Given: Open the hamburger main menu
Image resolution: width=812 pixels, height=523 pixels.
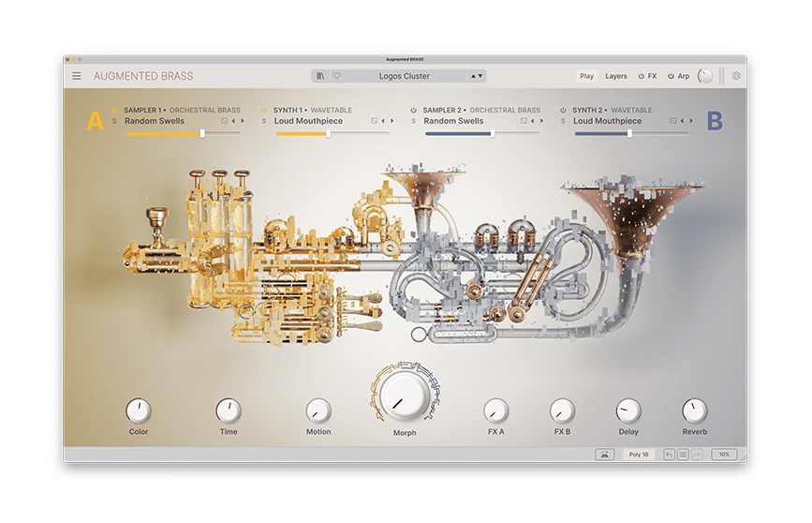Looking at the screenshot, I should pos(77,76).
